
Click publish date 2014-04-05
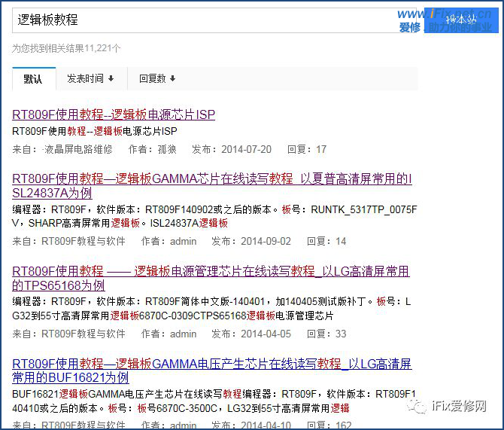pyautogui.click(x=266, y=334)
